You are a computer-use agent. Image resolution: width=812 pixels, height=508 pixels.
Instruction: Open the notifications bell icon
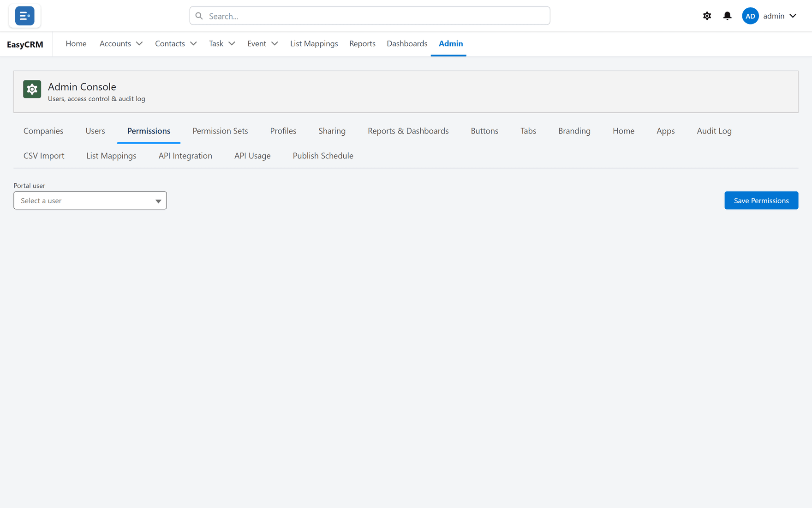727,16
